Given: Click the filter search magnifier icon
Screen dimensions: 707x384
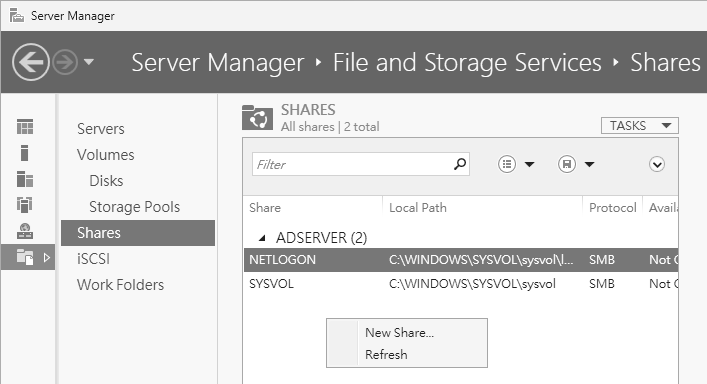Looking at the screenshot, I should click(459, 164).
